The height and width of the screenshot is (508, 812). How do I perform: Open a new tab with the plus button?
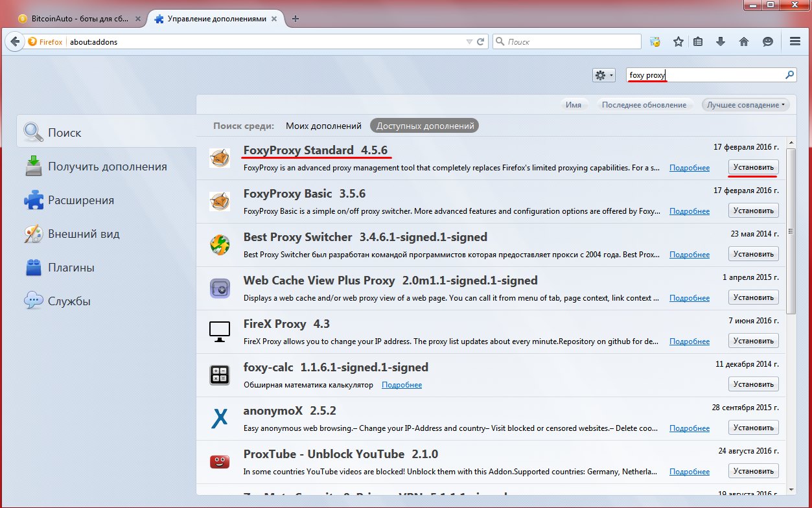[x=296, y=19]
